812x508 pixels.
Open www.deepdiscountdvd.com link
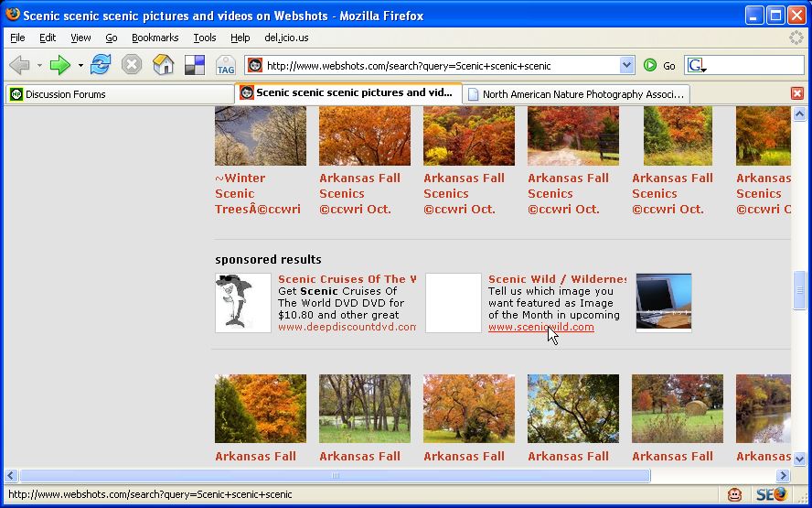tap(347, 327)
